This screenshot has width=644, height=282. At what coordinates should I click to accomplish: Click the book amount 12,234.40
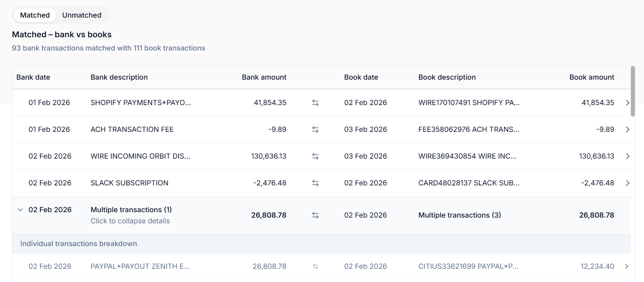tap(597, 266)
